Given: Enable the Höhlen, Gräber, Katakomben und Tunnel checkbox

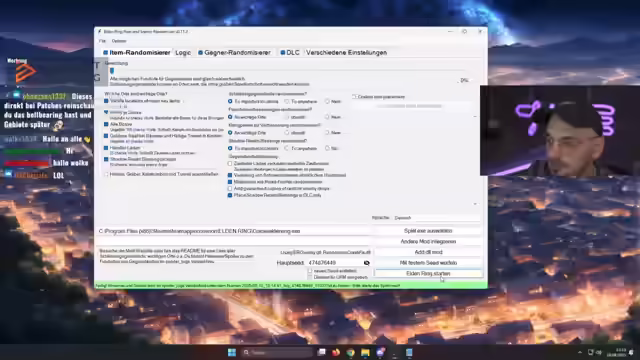Looking at the screenshot, I should point(106,174).
